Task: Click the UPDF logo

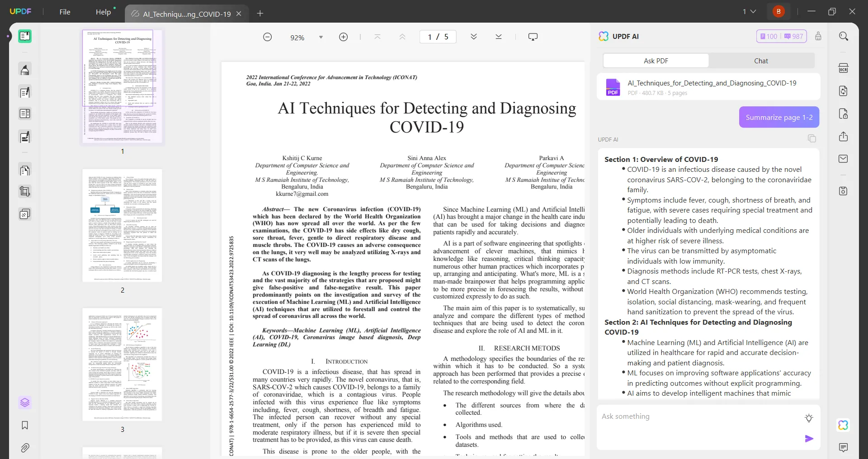Action: click(20, 11)
